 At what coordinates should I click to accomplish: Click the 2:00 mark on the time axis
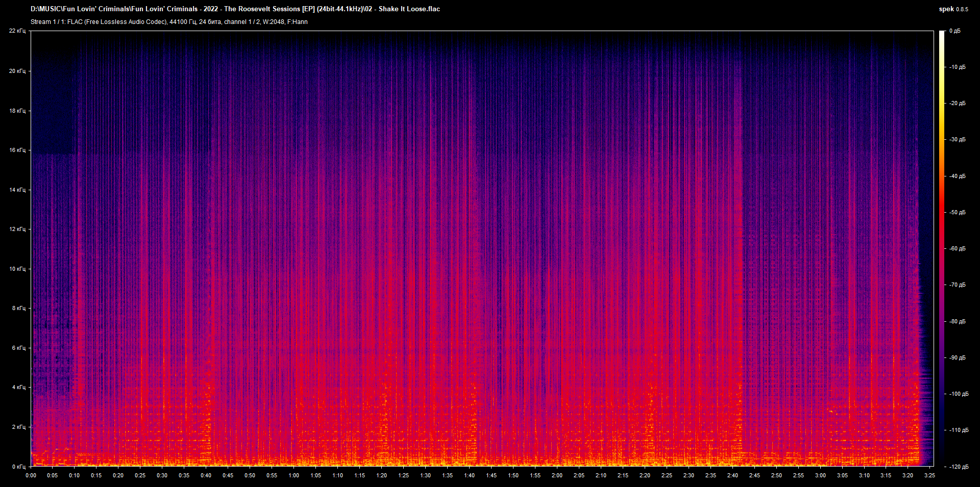557,475
